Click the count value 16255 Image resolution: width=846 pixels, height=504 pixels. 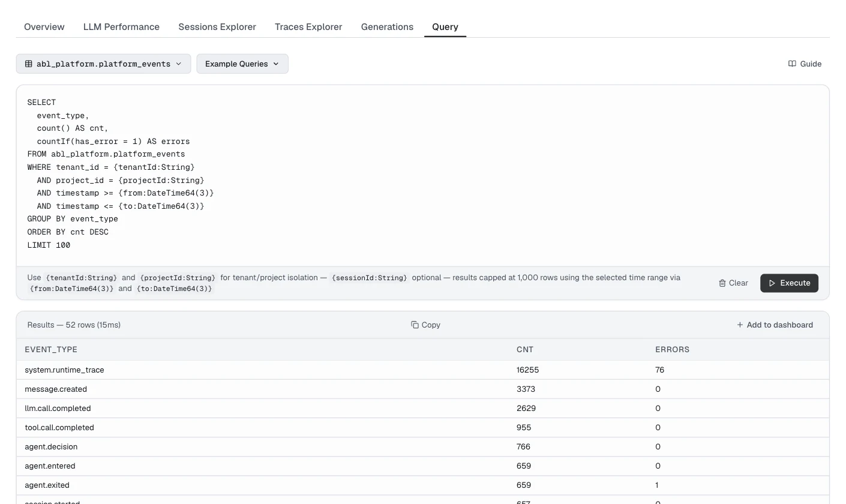528,370
